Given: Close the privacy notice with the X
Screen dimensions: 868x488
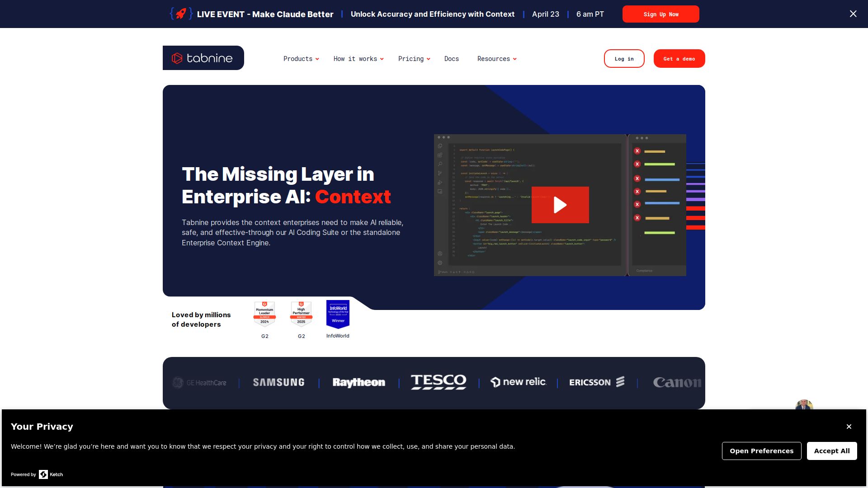Looking at the screenshot, I should [x=849, y=427].
